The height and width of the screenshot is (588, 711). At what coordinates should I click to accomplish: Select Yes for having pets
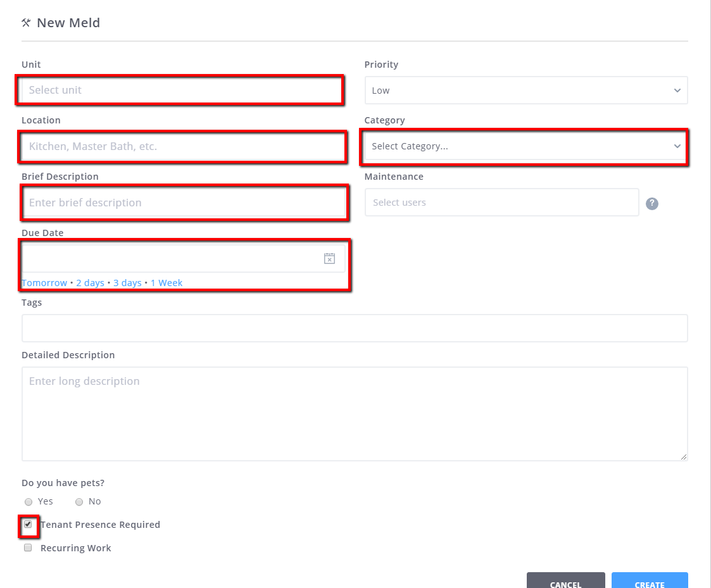point(28,502)
